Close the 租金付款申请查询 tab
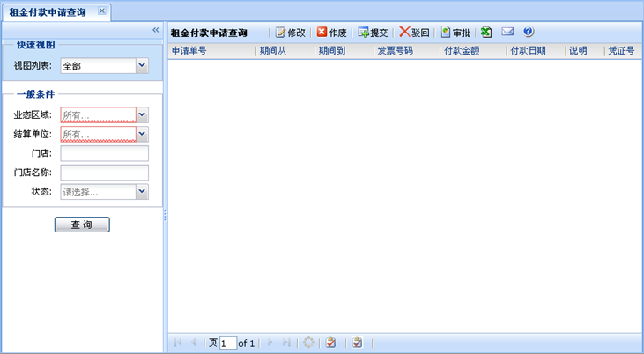 click(102, 11)
